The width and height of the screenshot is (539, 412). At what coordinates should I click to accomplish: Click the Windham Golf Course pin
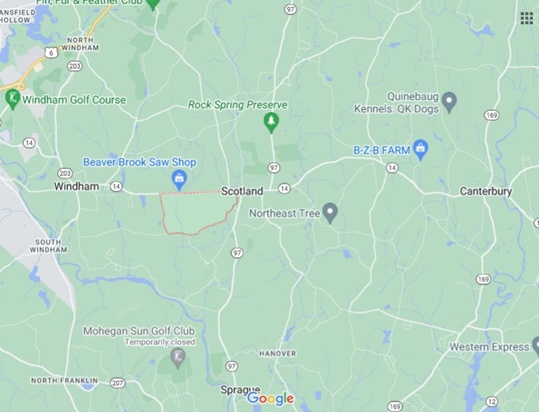pos(13,100)
